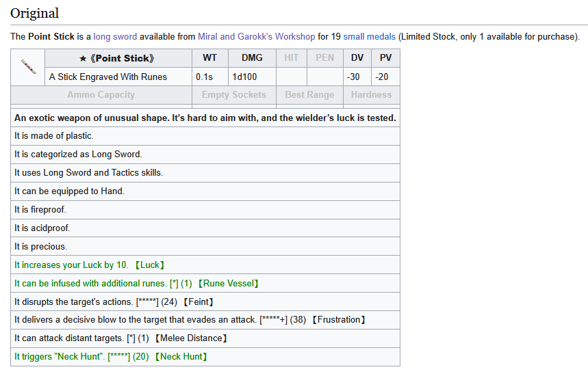Open the 'long sword' link
The width and height of the screenshot is (588, 376).
(x=115, y=37)
